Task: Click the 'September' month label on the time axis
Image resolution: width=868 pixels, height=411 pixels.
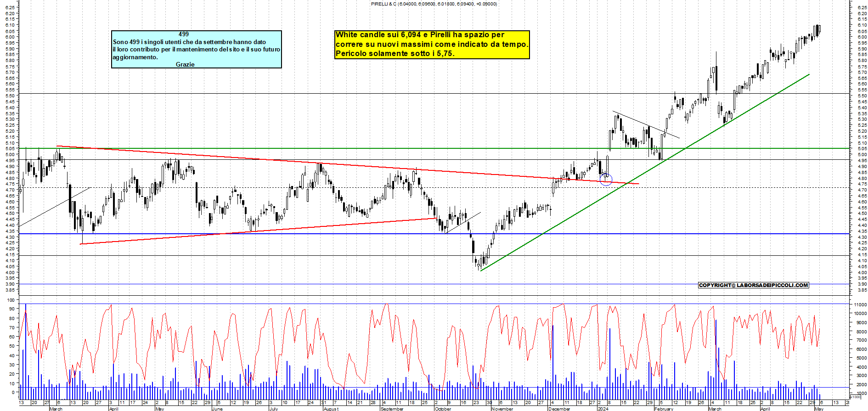Action: [392, 409]
